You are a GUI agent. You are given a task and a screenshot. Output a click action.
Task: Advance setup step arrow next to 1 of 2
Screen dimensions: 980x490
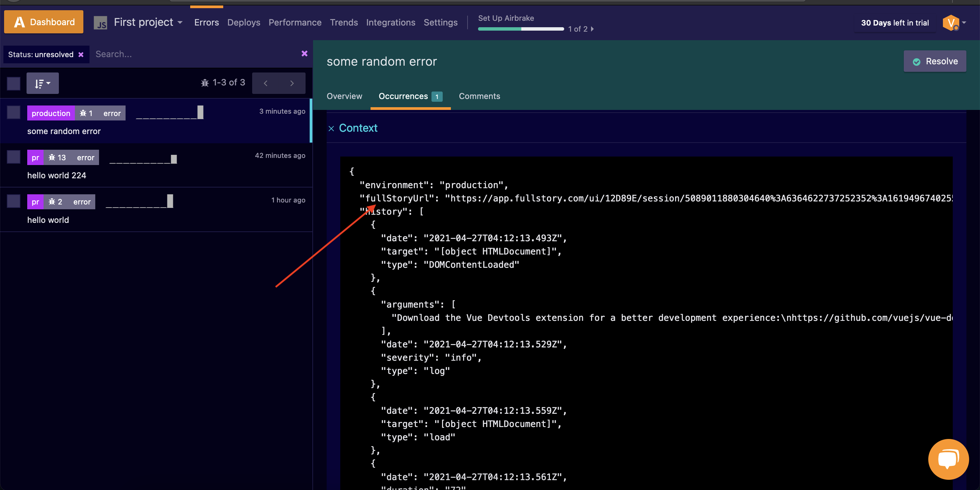tap(592, 29)
